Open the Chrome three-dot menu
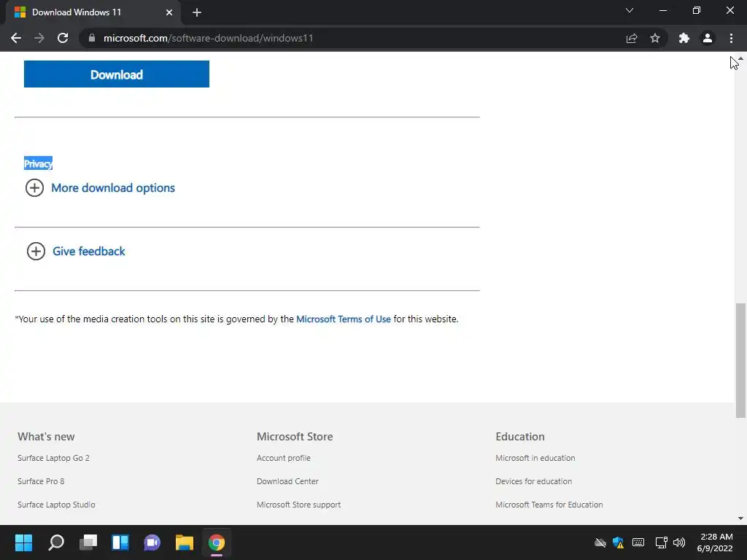This screenshot has height=560, width=747. point(731,38)
